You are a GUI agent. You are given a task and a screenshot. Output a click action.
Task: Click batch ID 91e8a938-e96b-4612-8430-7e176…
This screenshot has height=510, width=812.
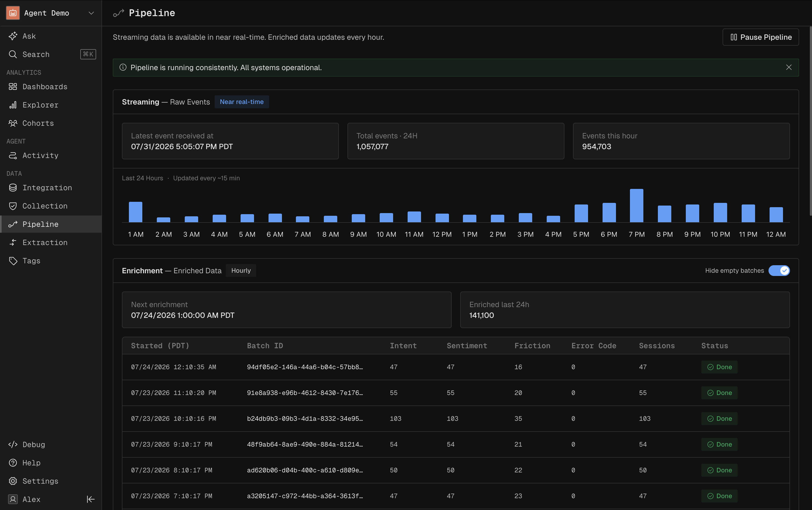(x=305, y=393)
